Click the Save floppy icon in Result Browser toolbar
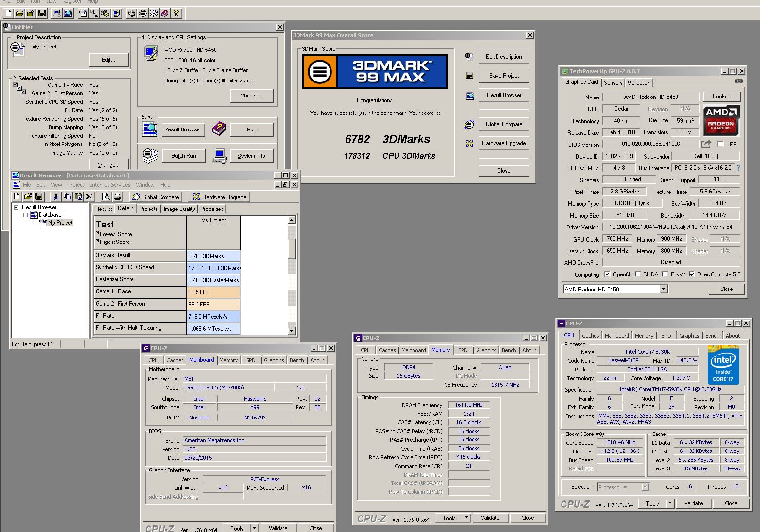760x532 pixels. coord(39,196)
